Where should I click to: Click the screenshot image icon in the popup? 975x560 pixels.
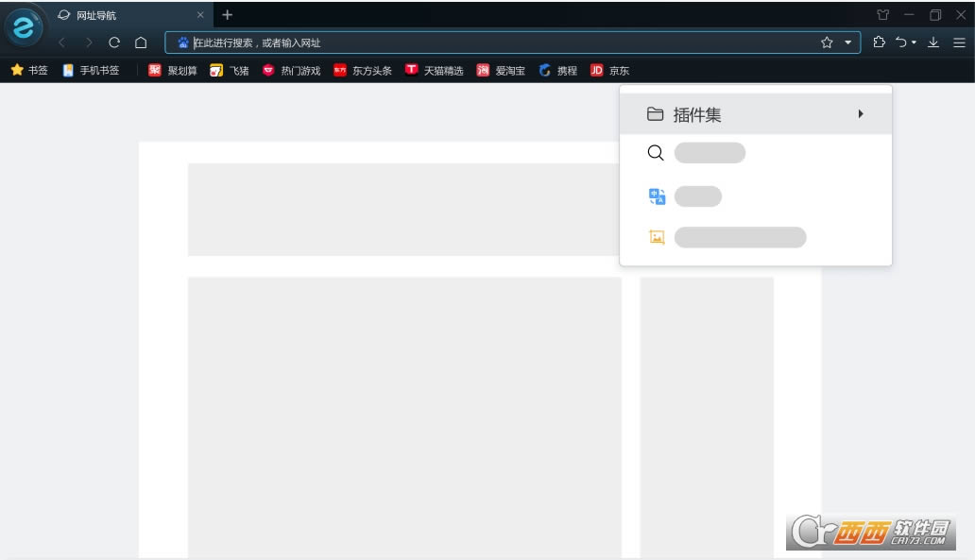[x=657, y=237]
